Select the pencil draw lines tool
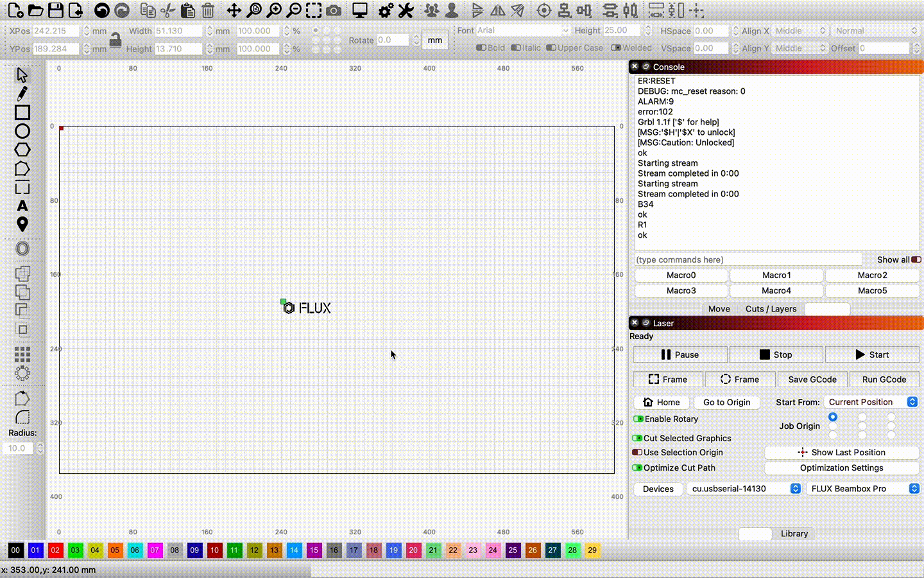The image size is (924, 578). click(x=22, y=94)
